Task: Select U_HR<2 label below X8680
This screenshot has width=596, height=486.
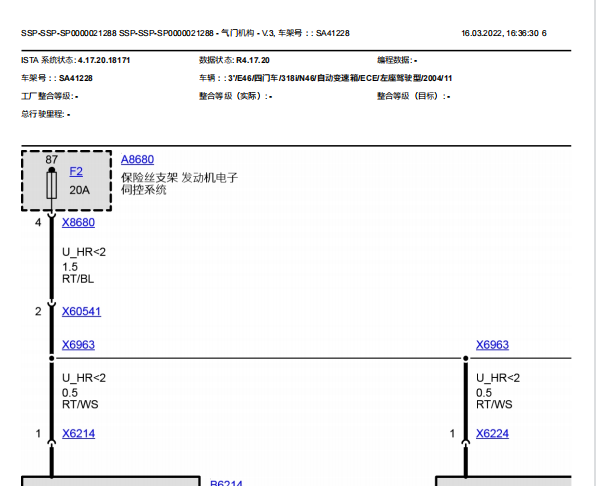Action: coord(84,252)
